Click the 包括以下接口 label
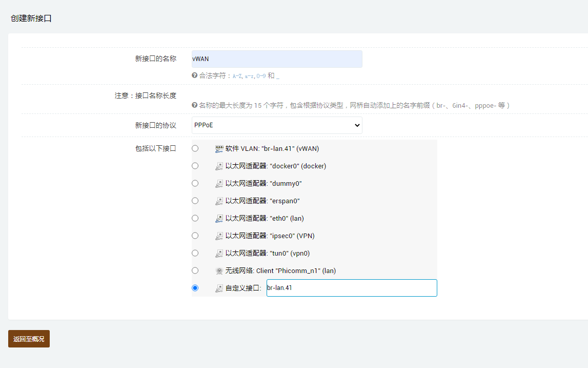The width and height of the screenshot is (588, 368). 156,148
